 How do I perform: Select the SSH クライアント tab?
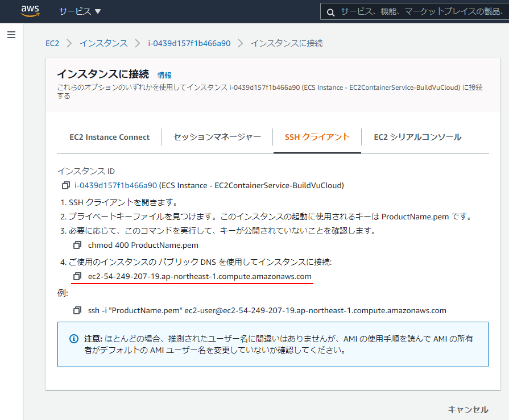pyautogui.click(x=317, y=137)
